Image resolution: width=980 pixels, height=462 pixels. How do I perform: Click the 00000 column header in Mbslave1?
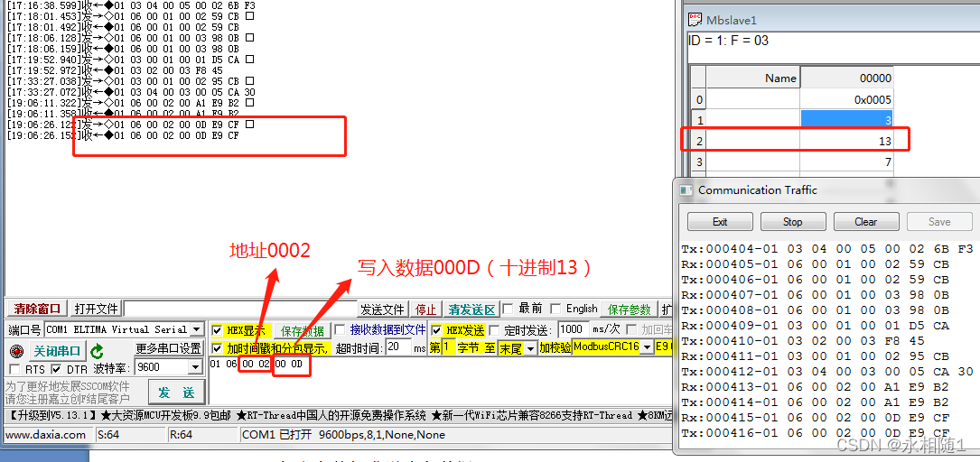[846, 78]
